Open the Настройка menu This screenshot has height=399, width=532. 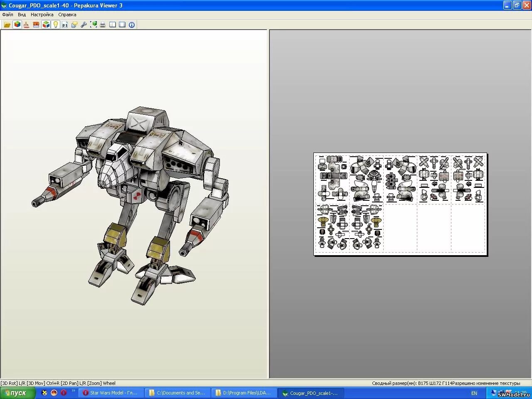[42, 15]
